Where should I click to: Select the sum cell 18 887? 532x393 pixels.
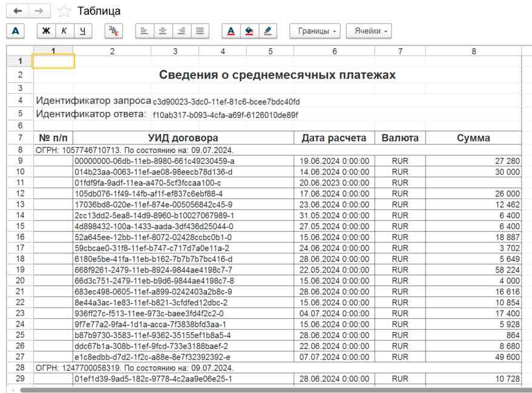coord(474,237)
